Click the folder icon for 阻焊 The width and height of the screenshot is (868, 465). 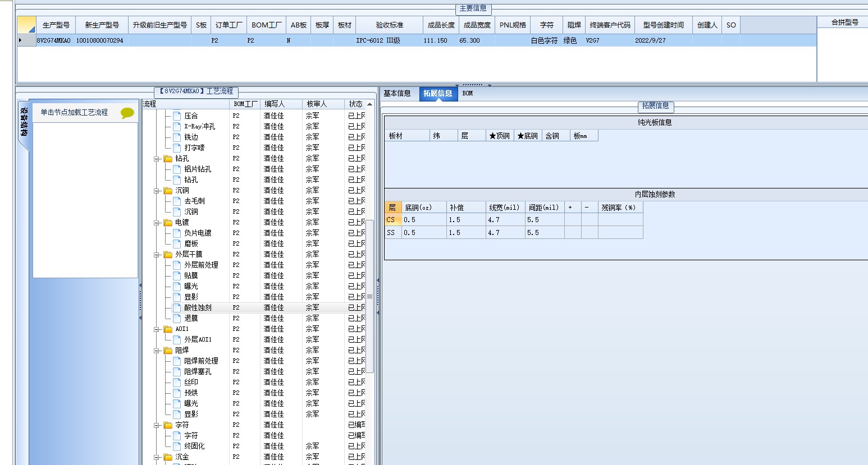pos(168,351)
